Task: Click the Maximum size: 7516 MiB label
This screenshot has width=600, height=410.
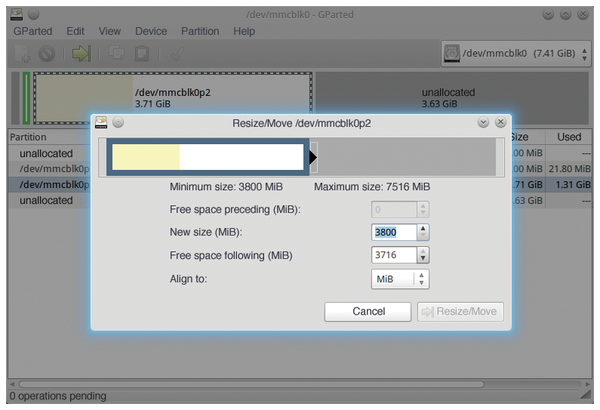Action: point(372,187)
